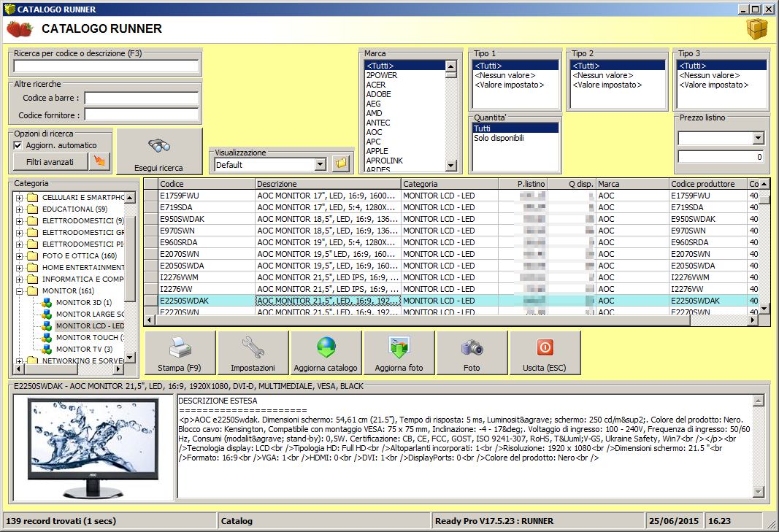Viewport: 779px width, 532px height.
Task: Click the horizontal scrollbar below the results grid
Action: (x=365, y=320)
